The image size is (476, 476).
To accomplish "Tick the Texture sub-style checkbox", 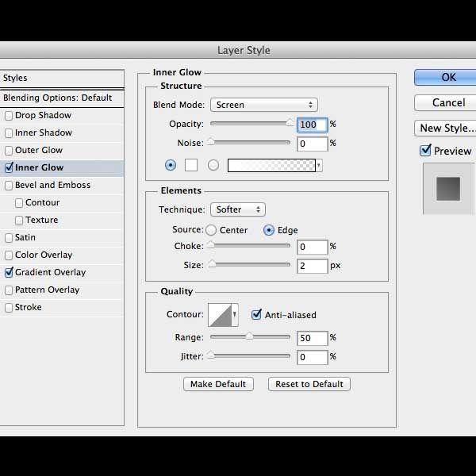I will [x=19, y=221].
